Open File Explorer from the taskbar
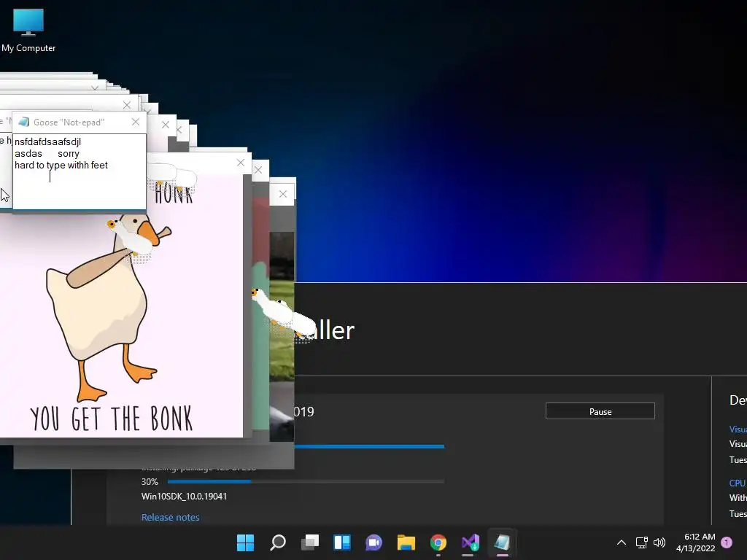The image size is (747, 560). pyautogui.click(x=406, y=542)
